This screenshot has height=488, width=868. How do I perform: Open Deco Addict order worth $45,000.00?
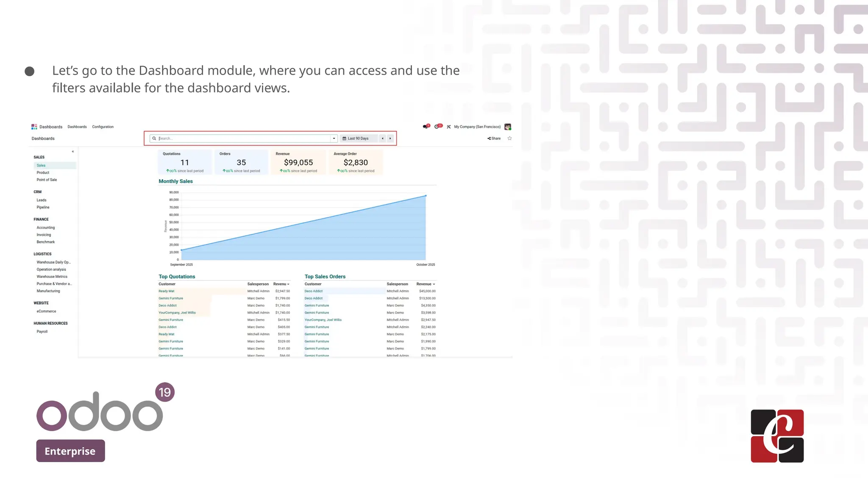(314, 291)
